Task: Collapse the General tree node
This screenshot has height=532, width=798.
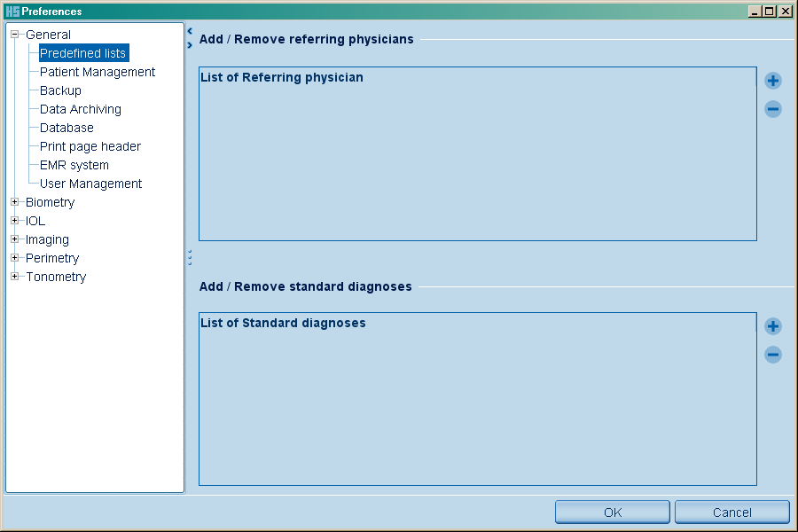Action: pyautogui.click(x=15, y=35)
